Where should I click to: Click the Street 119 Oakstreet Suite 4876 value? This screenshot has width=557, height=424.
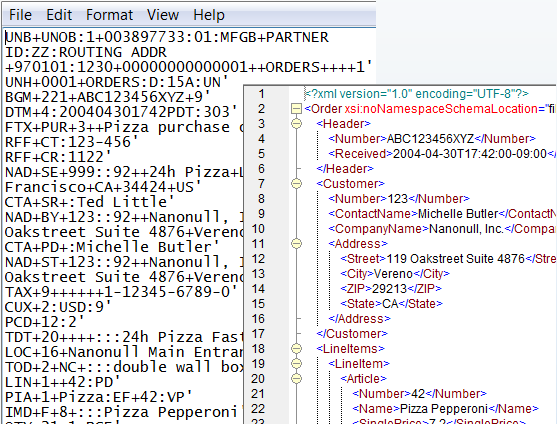pyautogui.click(x=455, y=259)
